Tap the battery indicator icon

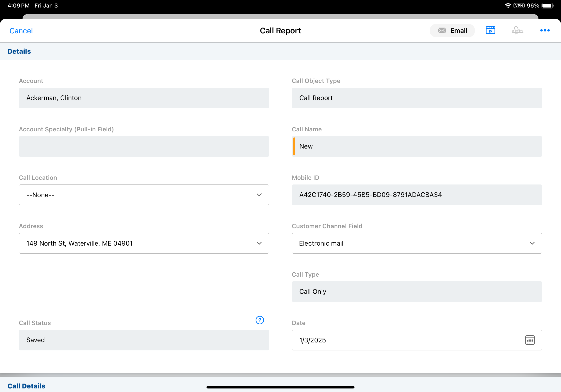click(x=548, y=6)
